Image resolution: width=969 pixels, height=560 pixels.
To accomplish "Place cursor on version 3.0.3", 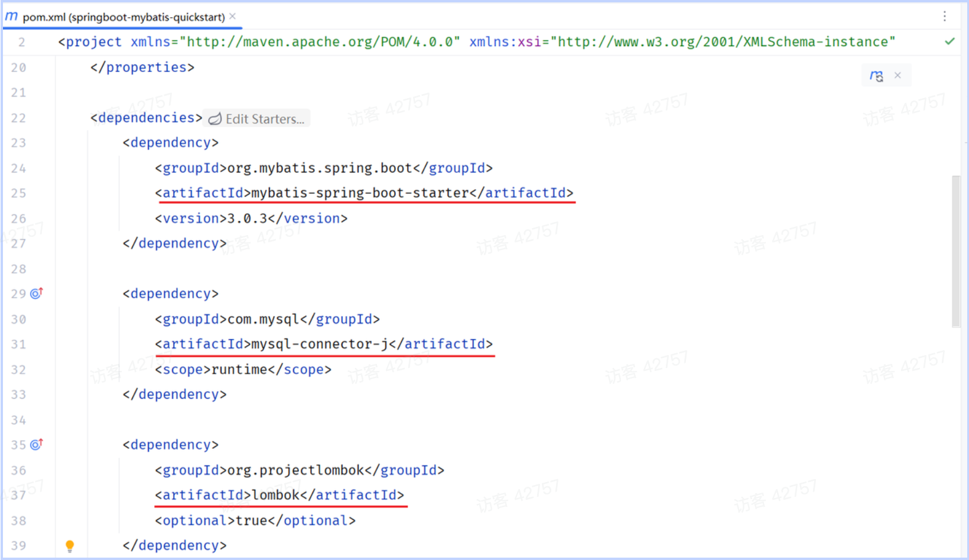I will [247, 219].
